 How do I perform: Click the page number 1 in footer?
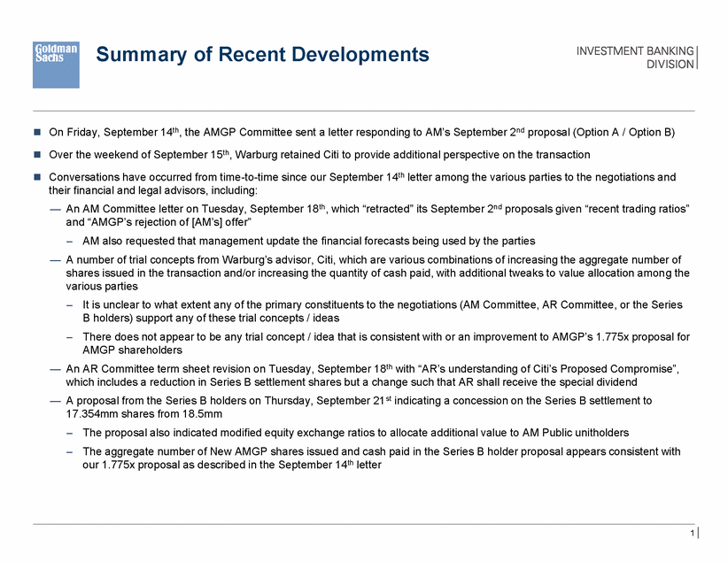coord(688,534)
